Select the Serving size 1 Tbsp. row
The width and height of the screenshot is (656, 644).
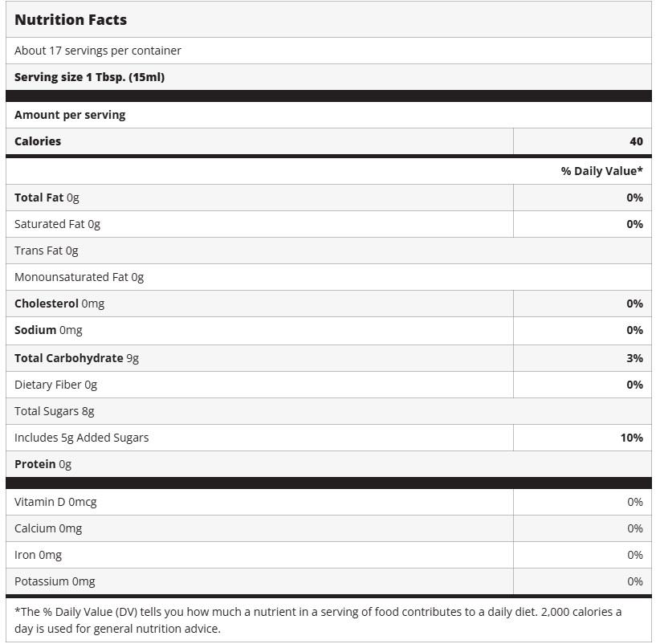point(89,77)
